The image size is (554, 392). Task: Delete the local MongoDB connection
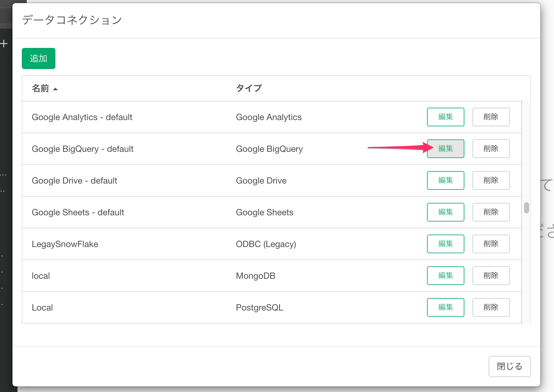[x=491, y=276]
